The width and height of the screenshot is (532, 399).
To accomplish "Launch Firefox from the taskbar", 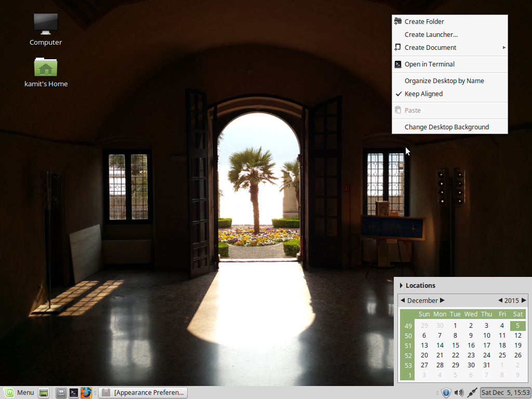I will click(86, 392).
